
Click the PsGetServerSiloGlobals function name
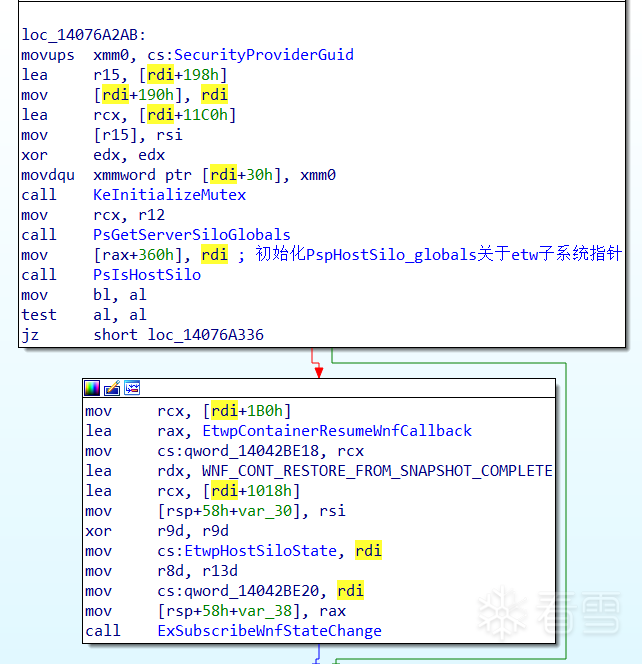(x=192, y=235)
